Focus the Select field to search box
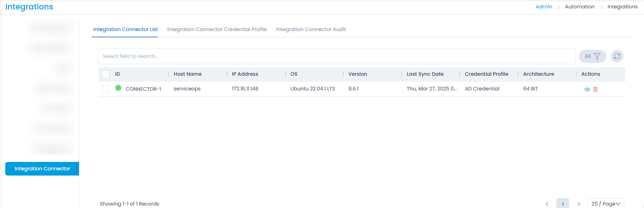This screenshot has height=208, width=644. tap(336, 56)
